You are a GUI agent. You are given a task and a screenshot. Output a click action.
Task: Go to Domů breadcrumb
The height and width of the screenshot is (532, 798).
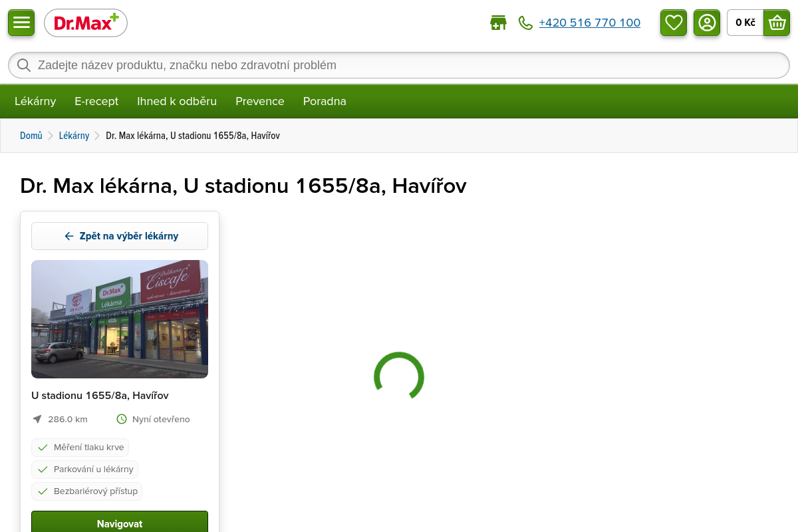31,136
